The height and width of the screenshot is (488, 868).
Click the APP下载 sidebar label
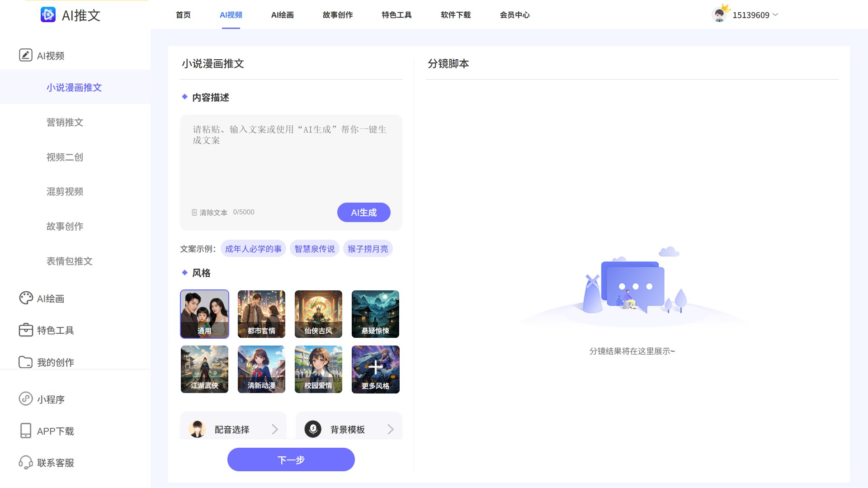[56, 431]
